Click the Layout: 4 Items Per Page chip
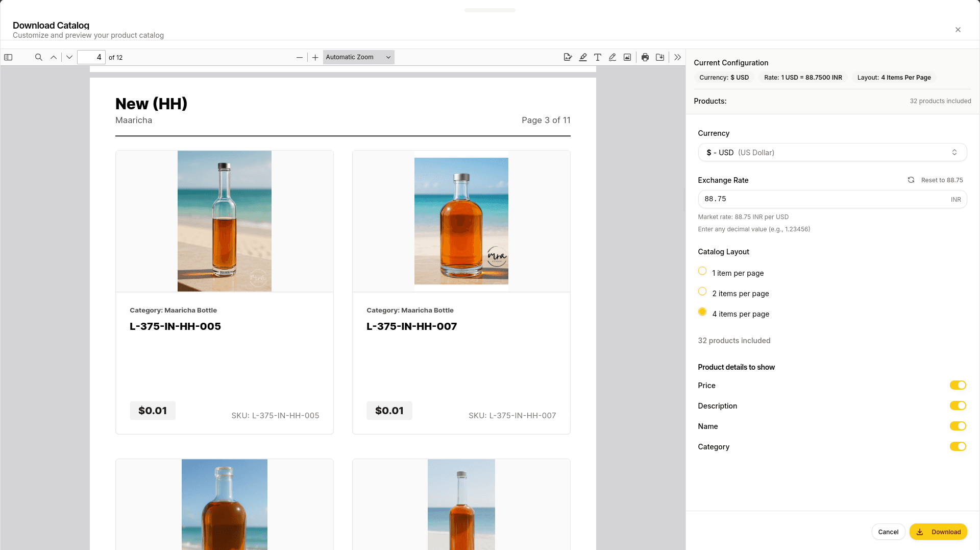Image resolution: width=980 pixels, height=550 pixels. click(x=893, y=77)
